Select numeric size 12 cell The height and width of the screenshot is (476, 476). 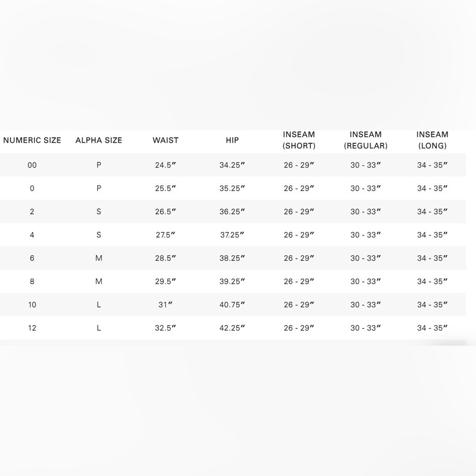coord(32,328)
